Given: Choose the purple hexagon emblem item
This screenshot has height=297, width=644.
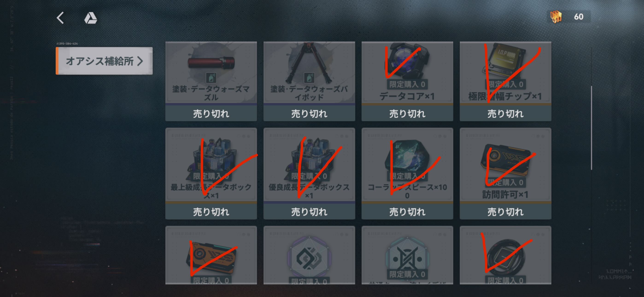Looking at the screenshot, I should (x=309, y=257).
